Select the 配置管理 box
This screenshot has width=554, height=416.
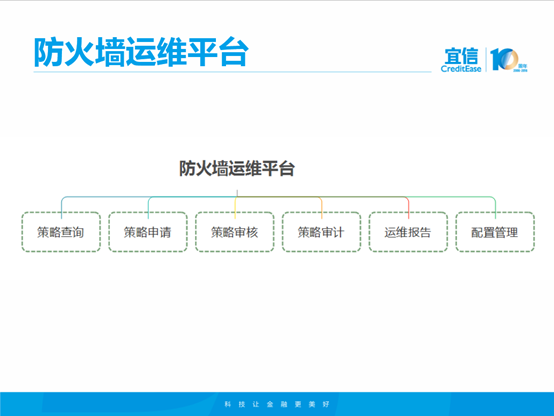pyautogui.click(x=495, y=232)
